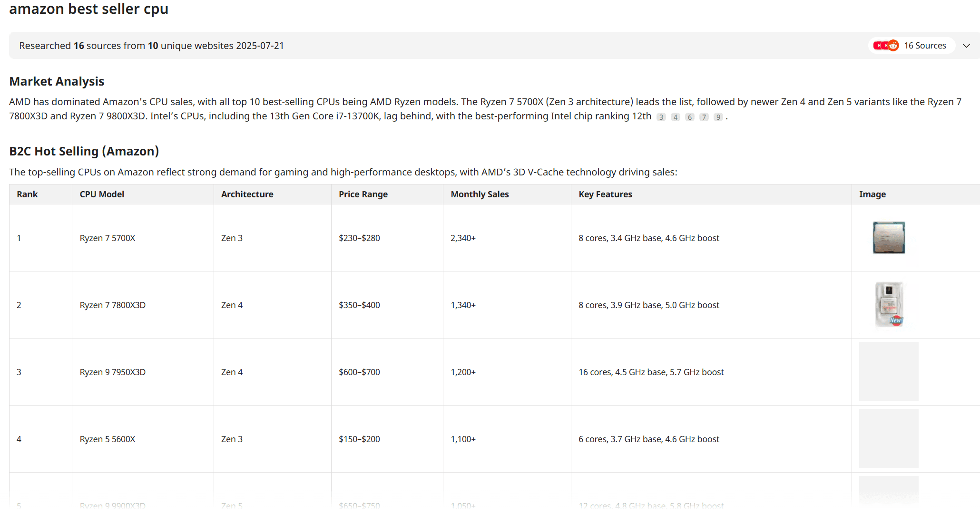
Task: Click the 2,340+ monthly sales value
Action: [463, 238]
